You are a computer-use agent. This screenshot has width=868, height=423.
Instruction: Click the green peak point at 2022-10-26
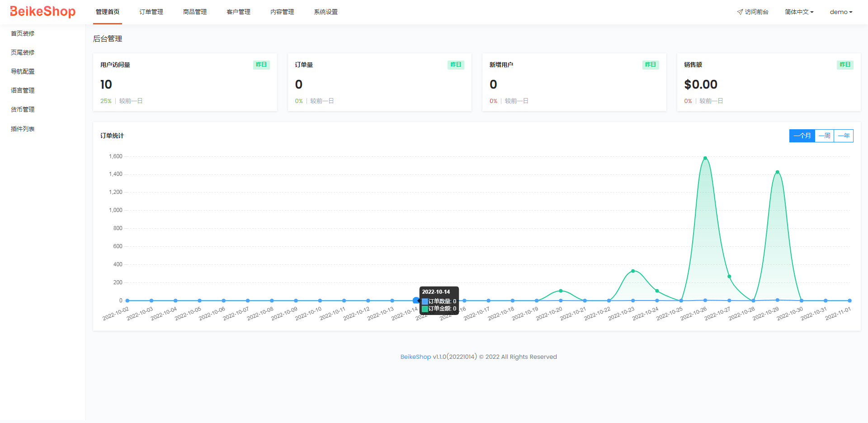click(705, 158)
